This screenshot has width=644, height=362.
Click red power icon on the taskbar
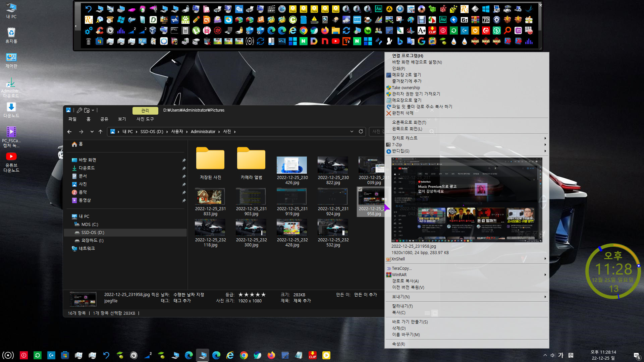click(24, 355)
